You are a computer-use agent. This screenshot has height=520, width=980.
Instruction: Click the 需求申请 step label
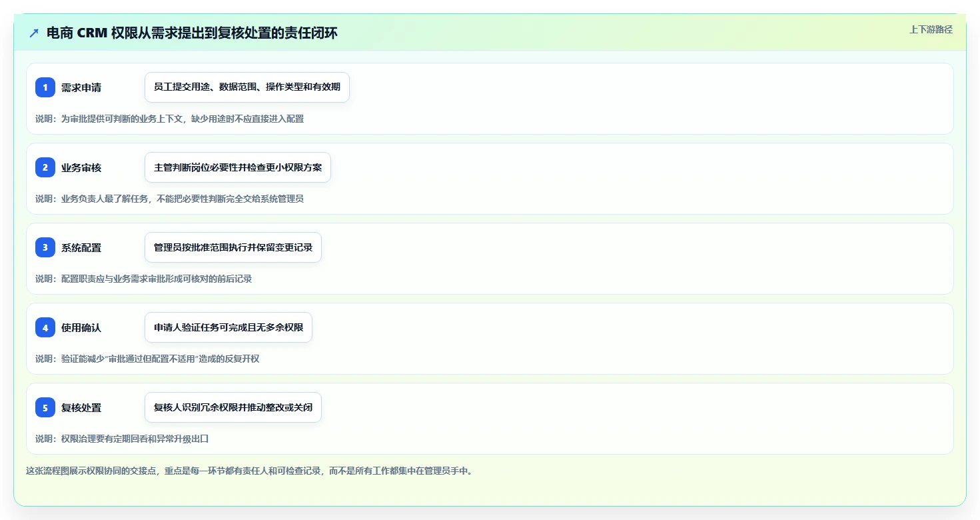pyautogui.click(x=81, y=87)
